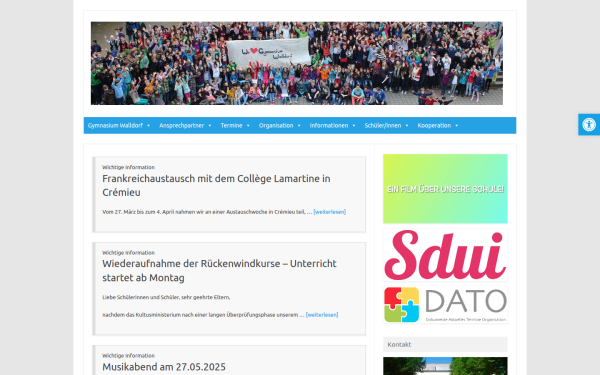The width and height of the screenshot is (600, 375).
Task: Open the Gymnasium Walldorf menu
Action: coord(115,126)
